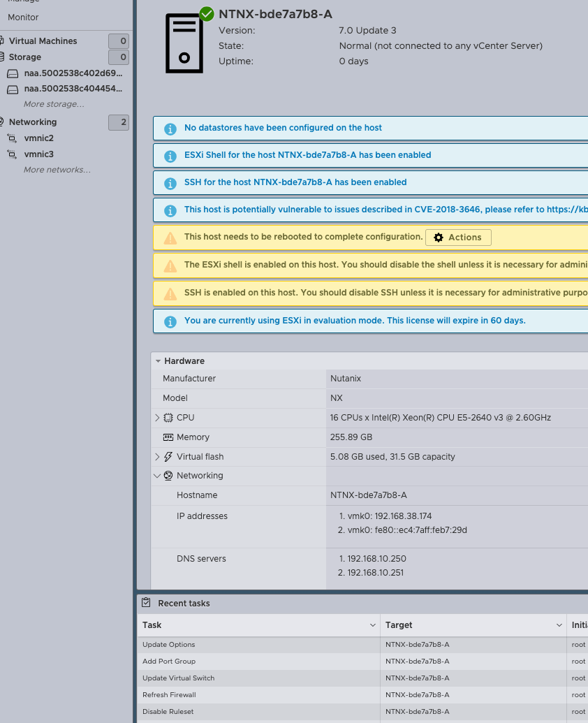This screenshot has height=723, width=588.
Task: Open the Target column dropdown menu
Action: (559, 625)
